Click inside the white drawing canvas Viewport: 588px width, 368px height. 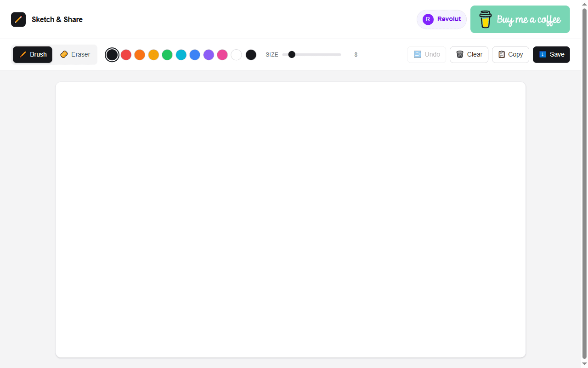[290, 219]
